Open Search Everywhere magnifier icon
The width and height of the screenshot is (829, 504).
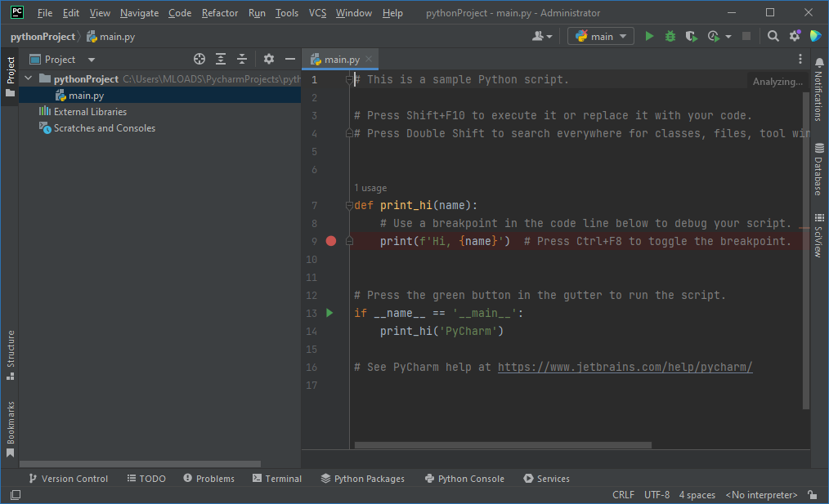pos(773,36)
